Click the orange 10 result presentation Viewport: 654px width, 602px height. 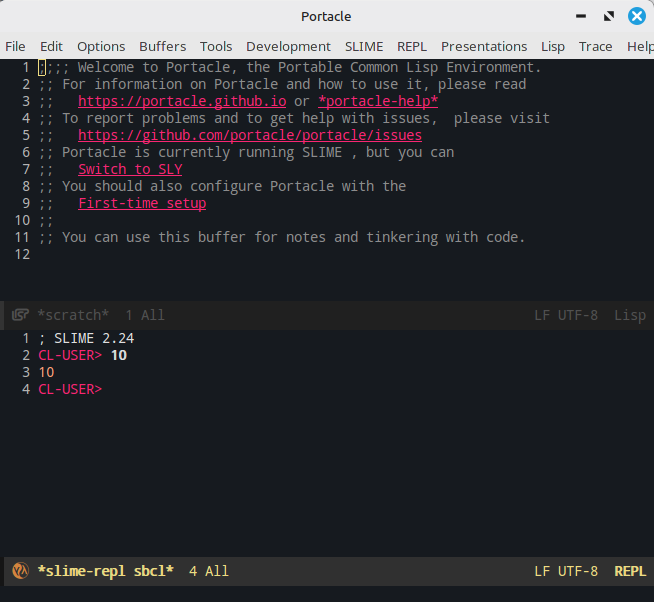46,372
